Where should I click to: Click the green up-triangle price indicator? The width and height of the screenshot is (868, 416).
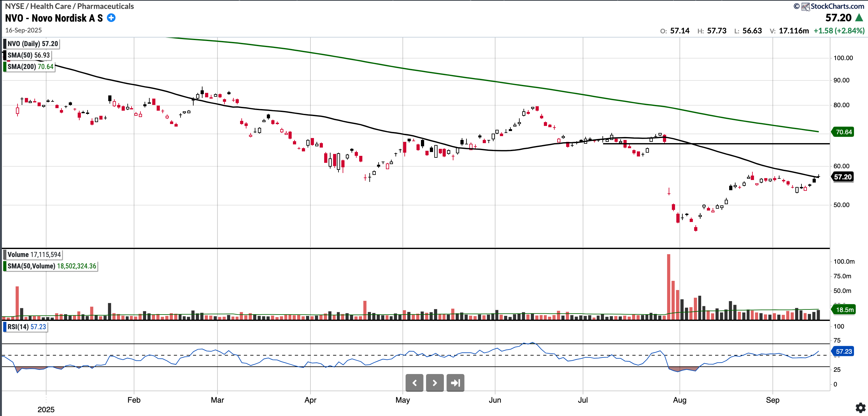[859, 17]
